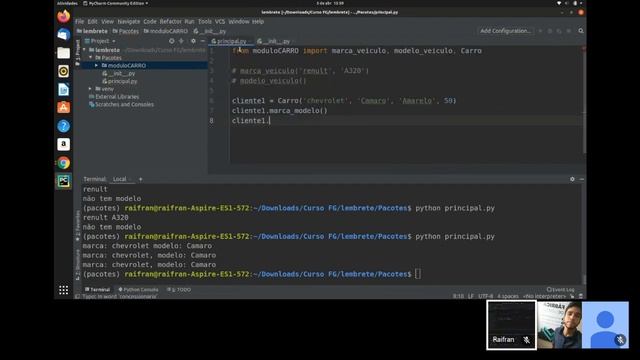Click the collapse-all icon in Project panel
The width and height of the screenshot is (640, 360).
click(182, 41)
